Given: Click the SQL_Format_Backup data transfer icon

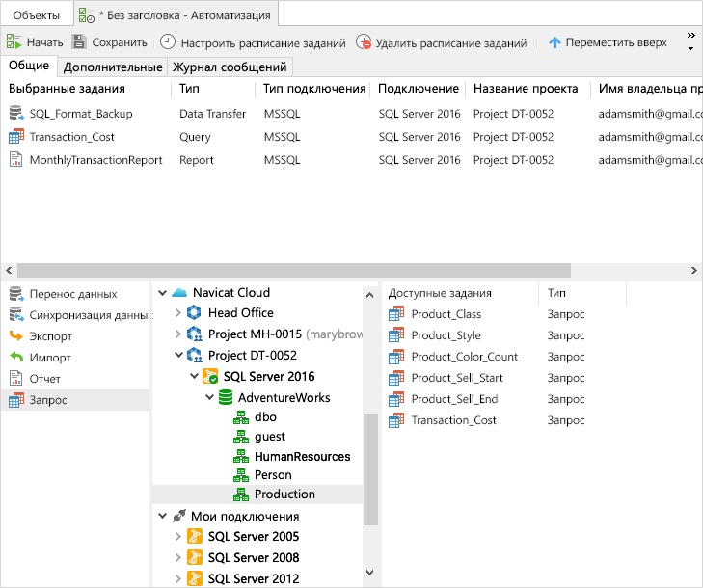Looking at the screenshot, I should 16,113.
